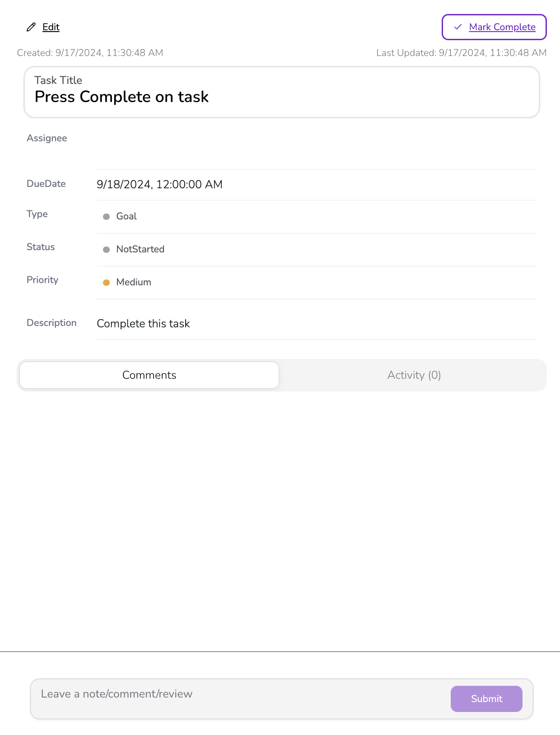Click the task title 'Press Complete on task'
The image size is (560, 735).
tap(121, 97)
